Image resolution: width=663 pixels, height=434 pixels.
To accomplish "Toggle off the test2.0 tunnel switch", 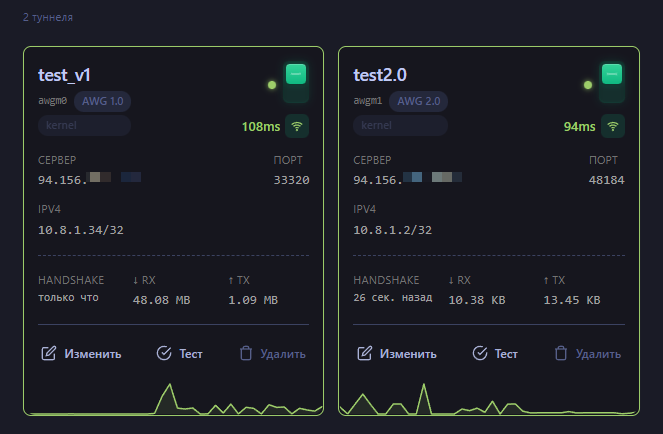I will [612, 83].
